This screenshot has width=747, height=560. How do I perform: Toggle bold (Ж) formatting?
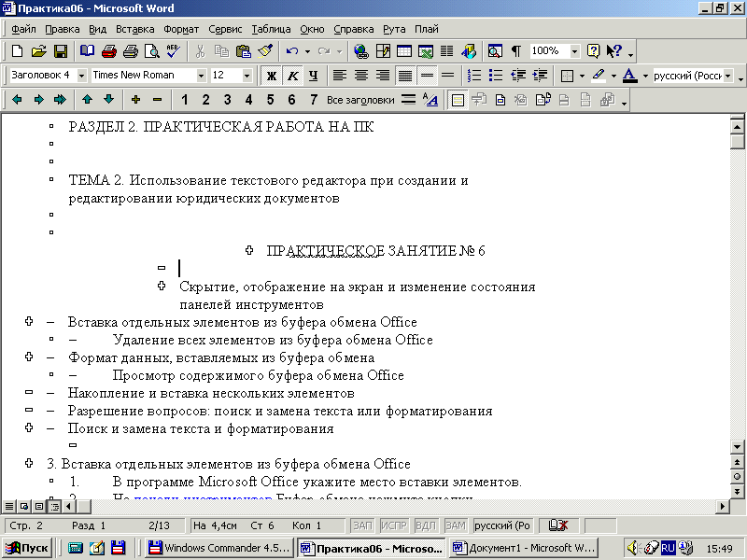(x=272, y=76)
